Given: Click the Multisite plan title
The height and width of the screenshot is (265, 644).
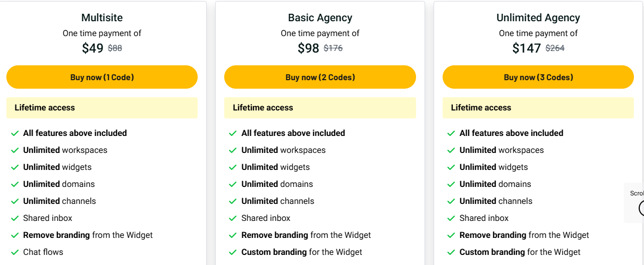Looking at the screenshot, I should [x=102, y=18].
